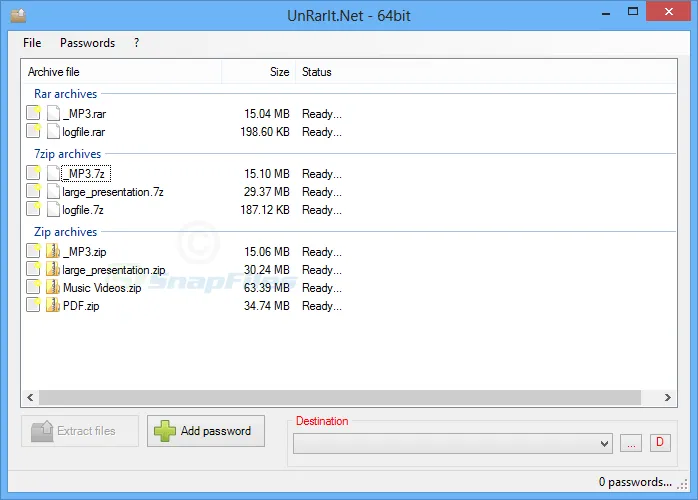698x500 pixels.
Task: Click the Extract files button
Action: pyautogui.click(x=80, y=431)
